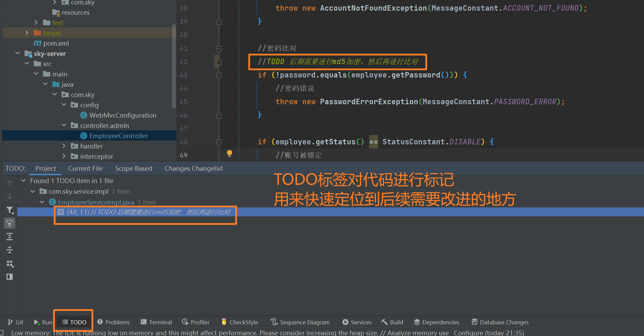
Task: Expand the target folder
Action: tap(27, 33)
